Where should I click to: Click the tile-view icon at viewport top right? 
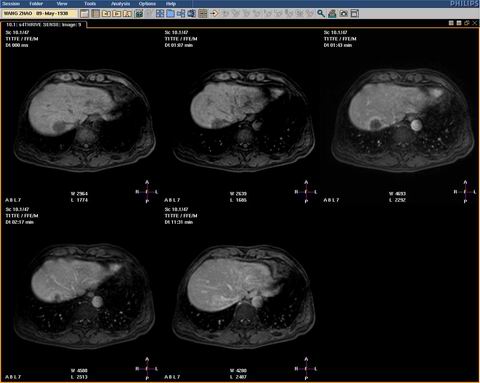(451, 23)
